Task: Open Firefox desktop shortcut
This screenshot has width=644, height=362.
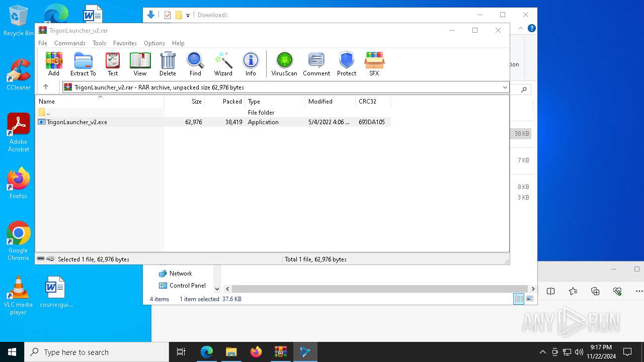Action: (x=19, y=184)
